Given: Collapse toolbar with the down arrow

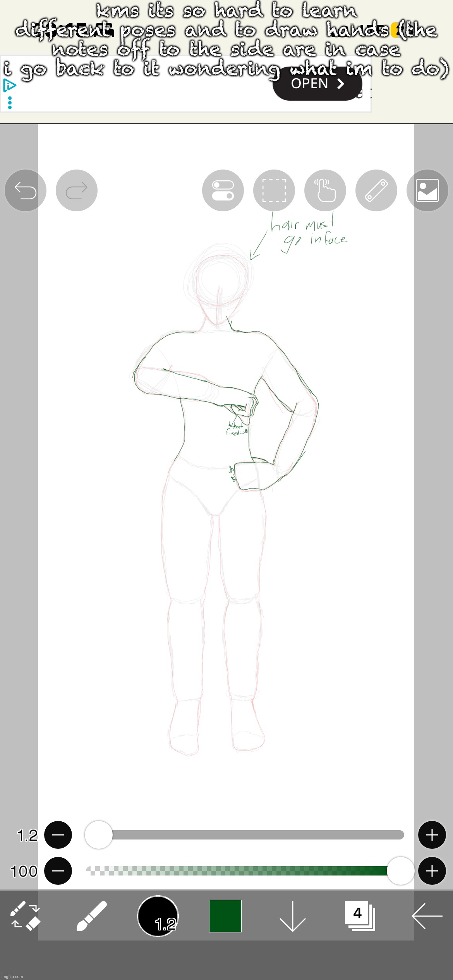Looking at the screenshot, I should click(293, 916).
